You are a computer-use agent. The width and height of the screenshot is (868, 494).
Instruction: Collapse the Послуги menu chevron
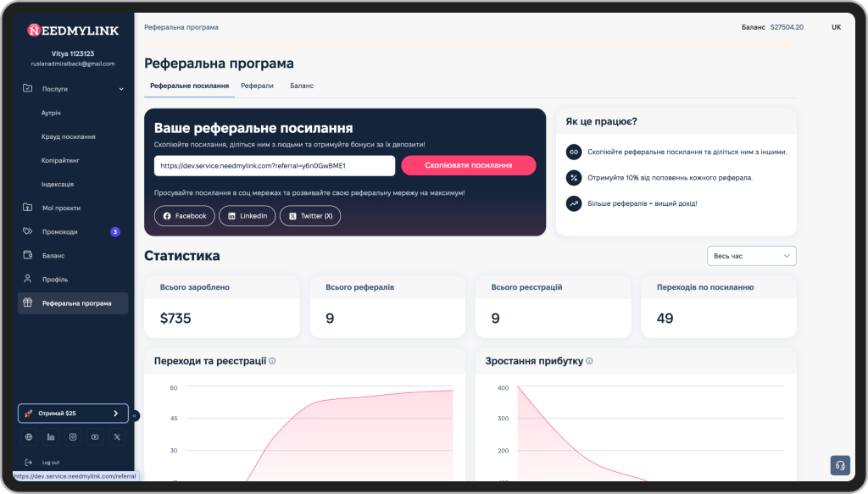point(121,89)
